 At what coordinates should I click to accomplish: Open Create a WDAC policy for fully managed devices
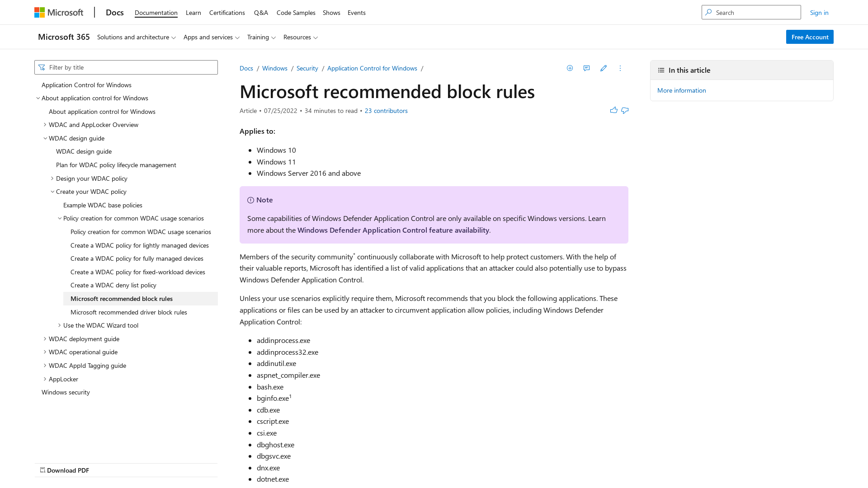click(137, 258)
